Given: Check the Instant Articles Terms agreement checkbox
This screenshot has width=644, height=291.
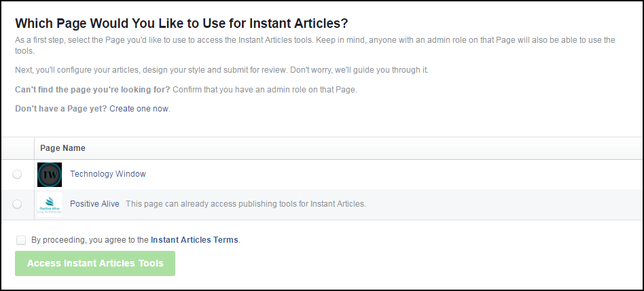Looking at the screenshot, I should (21, 240).
